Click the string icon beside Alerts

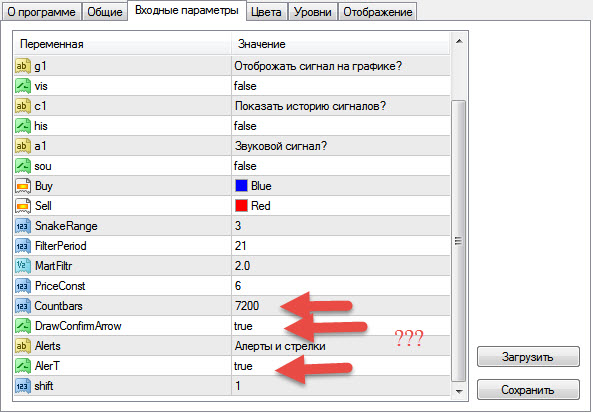23,346
